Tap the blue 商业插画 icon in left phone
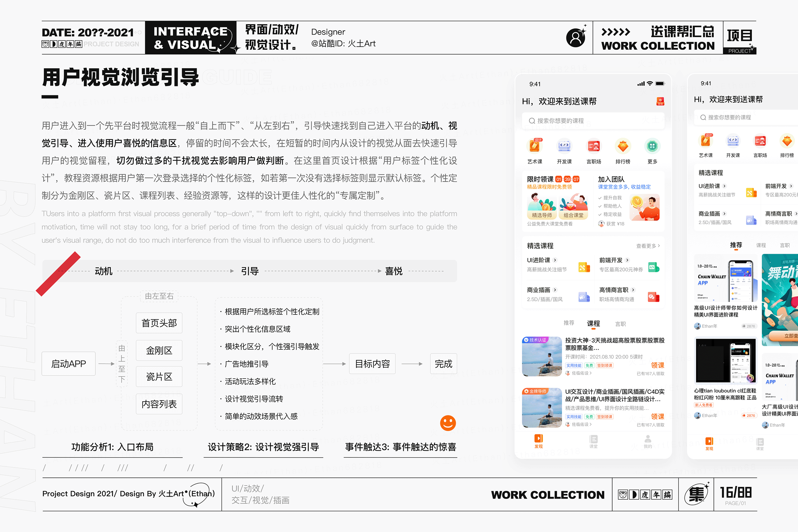 584,297
